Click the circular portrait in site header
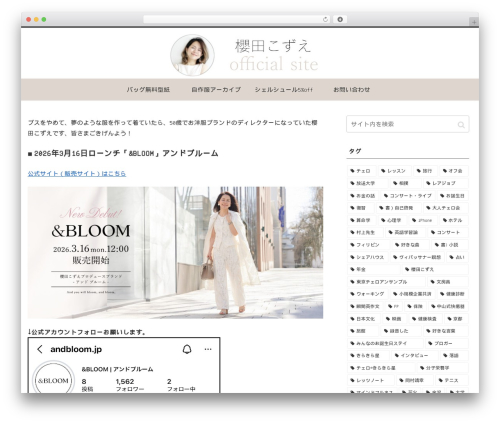 click(x=192, y=55)
